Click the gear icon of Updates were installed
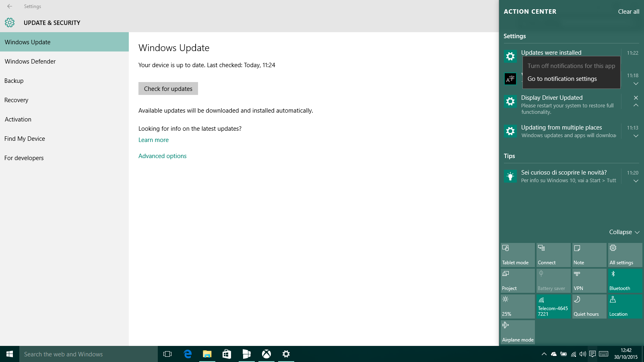 click(510, 56)
